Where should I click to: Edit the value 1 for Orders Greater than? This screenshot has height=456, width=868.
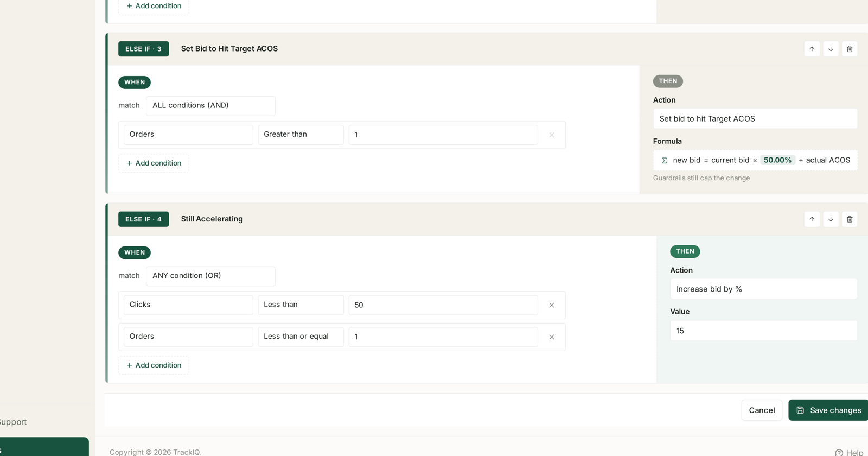[x=443, y=135]
